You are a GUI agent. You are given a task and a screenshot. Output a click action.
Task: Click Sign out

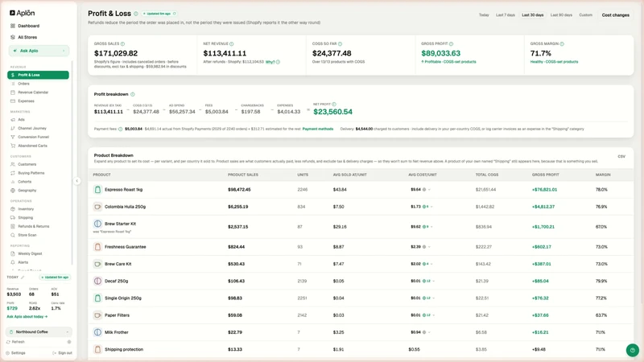point(63,353)
